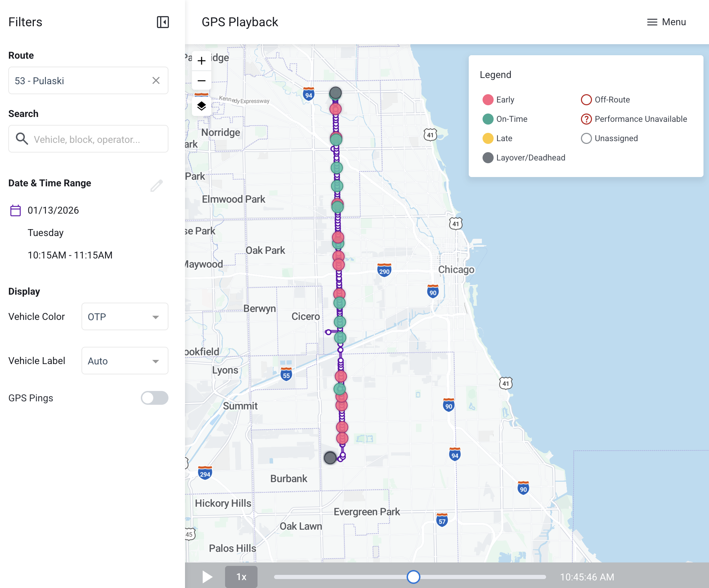
Task: Click the 10:15AM - 11:15AM time range
Action: tap(70, 255)
